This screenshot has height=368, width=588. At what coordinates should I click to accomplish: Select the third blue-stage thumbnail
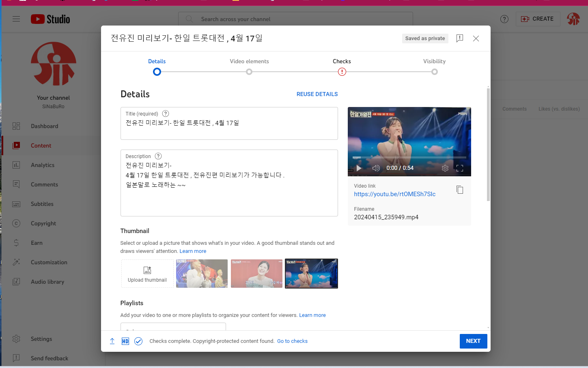coord(311,274)
